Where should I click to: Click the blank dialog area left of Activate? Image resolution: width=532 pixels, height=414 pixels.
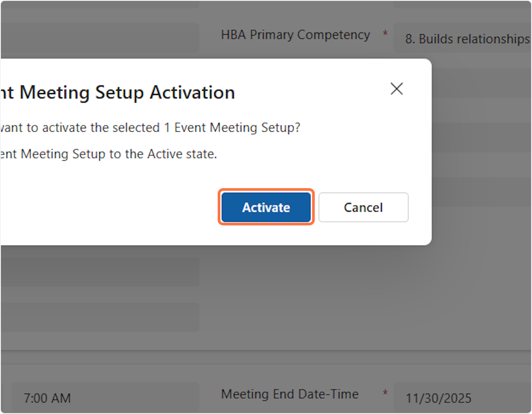(x=111, y=207)
